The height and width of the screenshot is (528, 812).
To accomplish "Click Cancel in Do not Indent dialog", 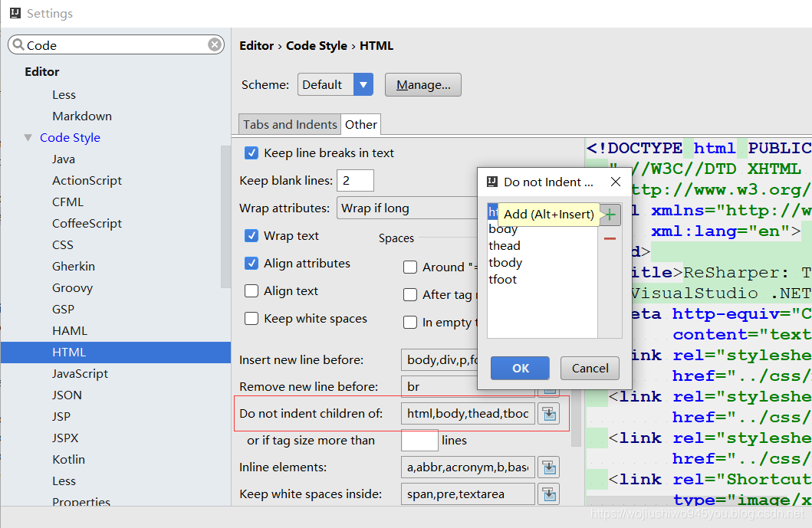I will (x=590, y=368).
